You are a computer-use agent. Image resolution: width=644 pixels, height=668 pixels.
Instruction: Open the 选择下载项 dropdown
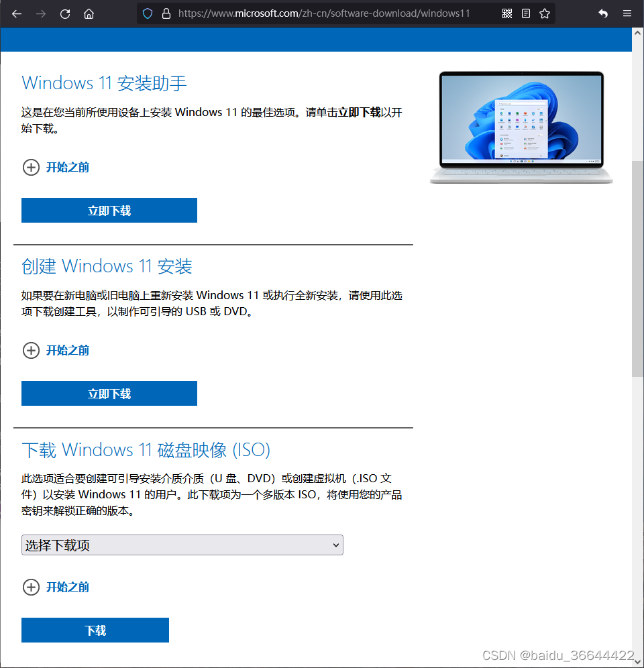pyautogui.click(x=182, y=545)
